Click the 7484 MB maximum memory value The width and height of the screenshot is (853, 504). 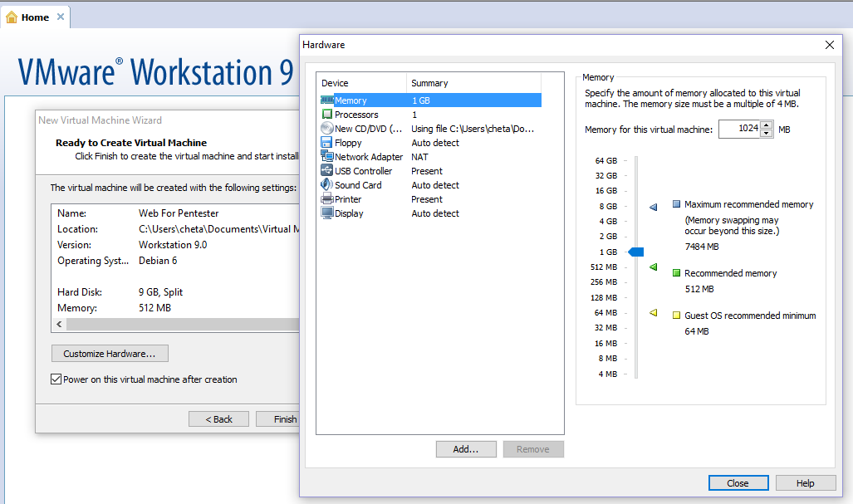[x=702, y=247]
